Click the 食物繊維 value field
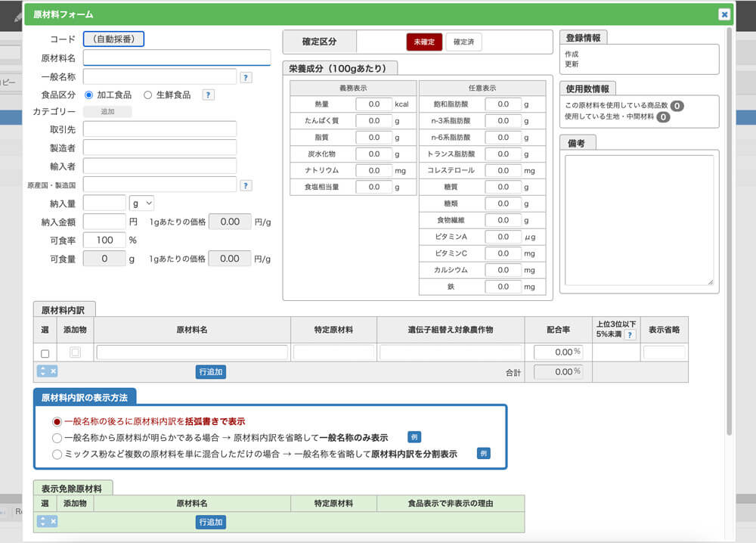Image resolution: width=756 pixels, height=543 pixels. click(503, 220)
